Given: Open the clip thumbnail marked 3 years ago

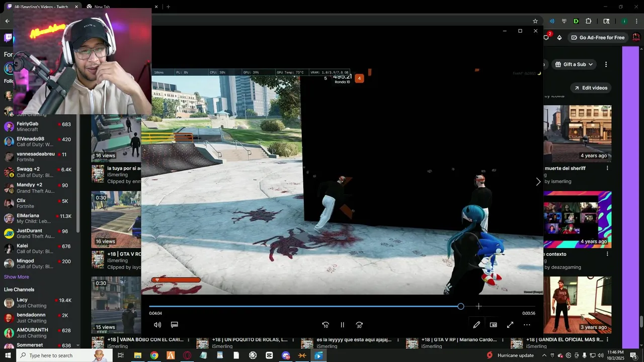Looking at the screenshot, I should pos(578,305).
